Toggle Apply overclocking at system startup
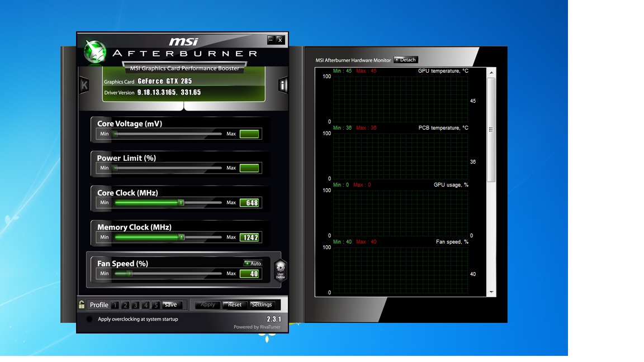 point(89,320)
